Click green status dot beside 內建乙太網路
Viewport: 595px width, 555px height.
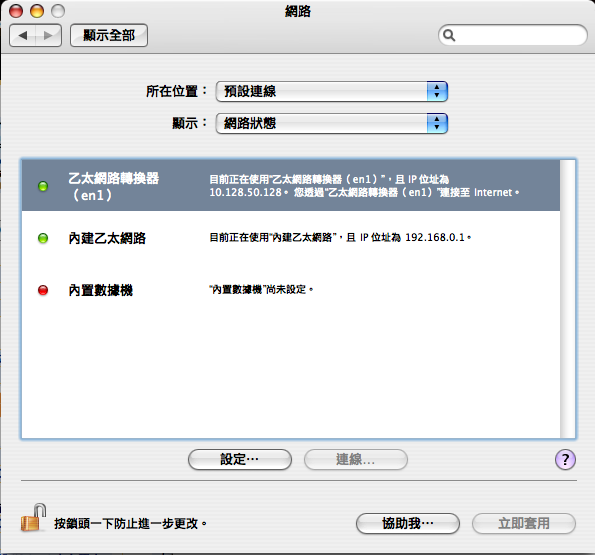[x=43, y=238]
